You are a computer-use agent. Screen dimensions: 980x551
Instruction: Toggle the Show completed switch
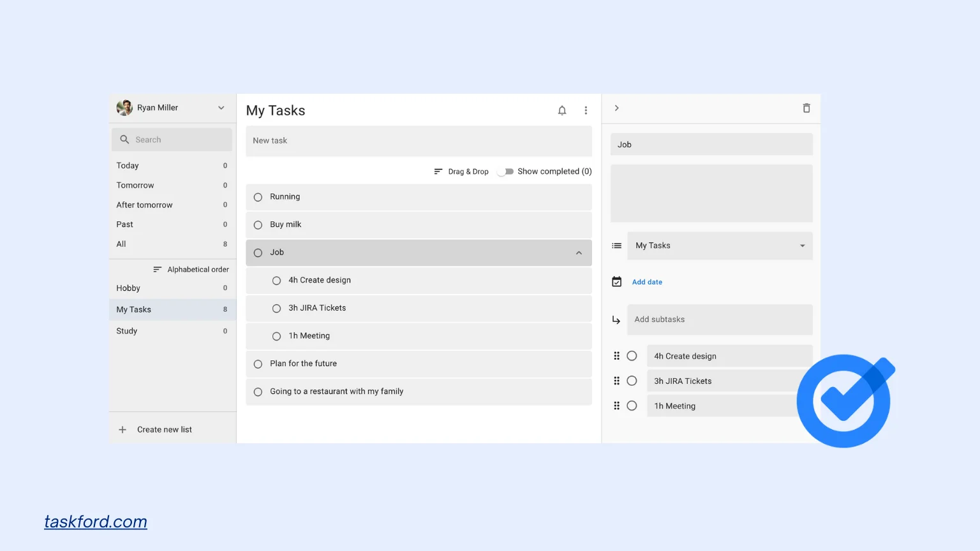click(x=506, y=172)
